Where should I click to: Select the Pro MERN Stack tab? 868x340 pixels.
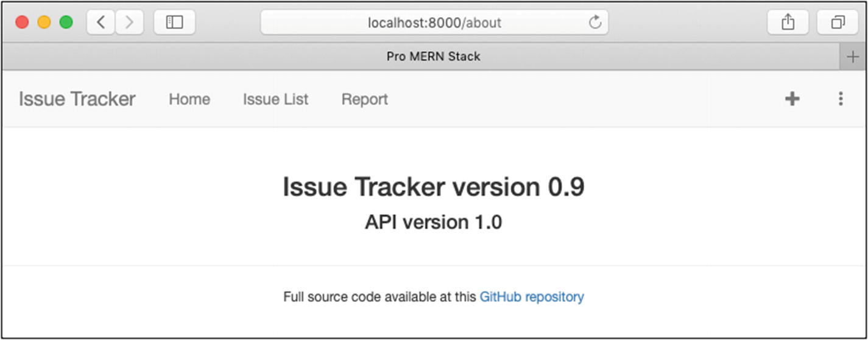click(x=433, y=57)
